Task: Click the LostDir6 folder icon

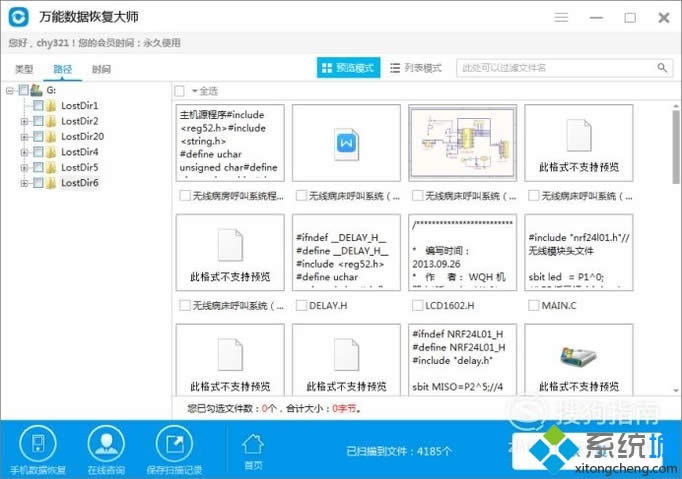Action: tap(51, 183)
